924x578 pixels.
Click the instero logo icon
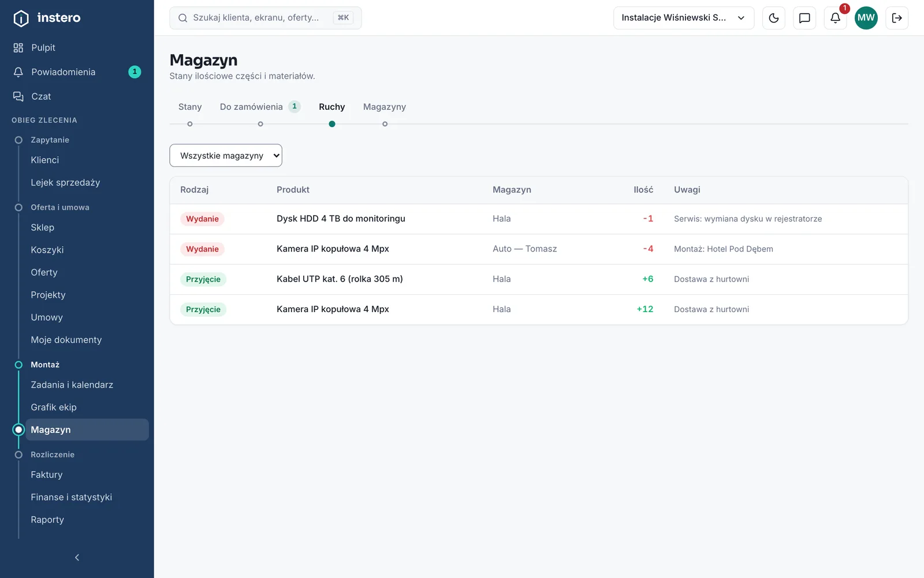pyautogui.click(x=21, y=18)
